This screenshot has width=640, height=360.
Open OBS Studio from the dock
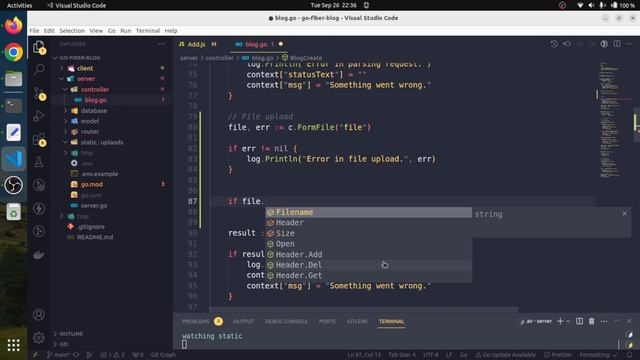(13, 185)
